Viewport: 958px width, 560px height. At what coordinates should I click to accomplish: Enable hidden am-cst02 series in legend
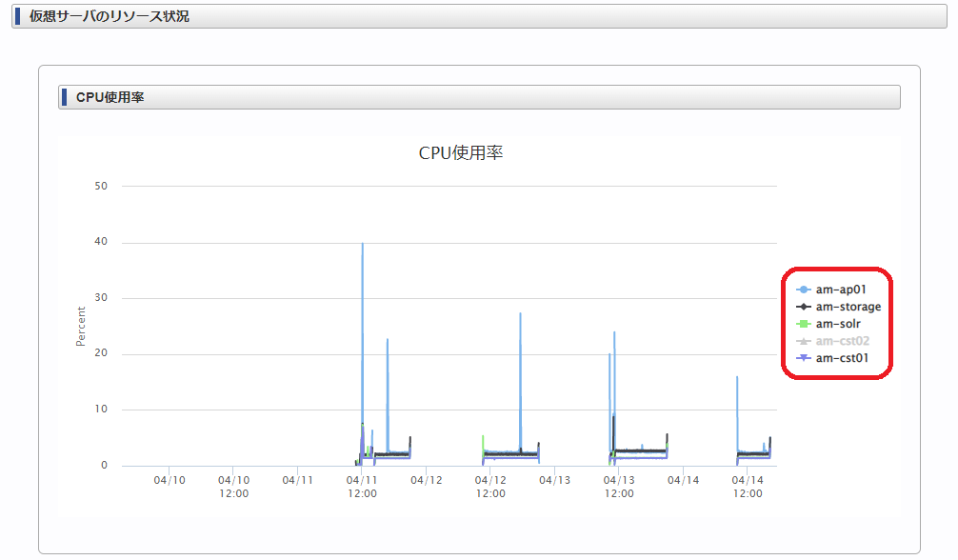pos(832,341)
